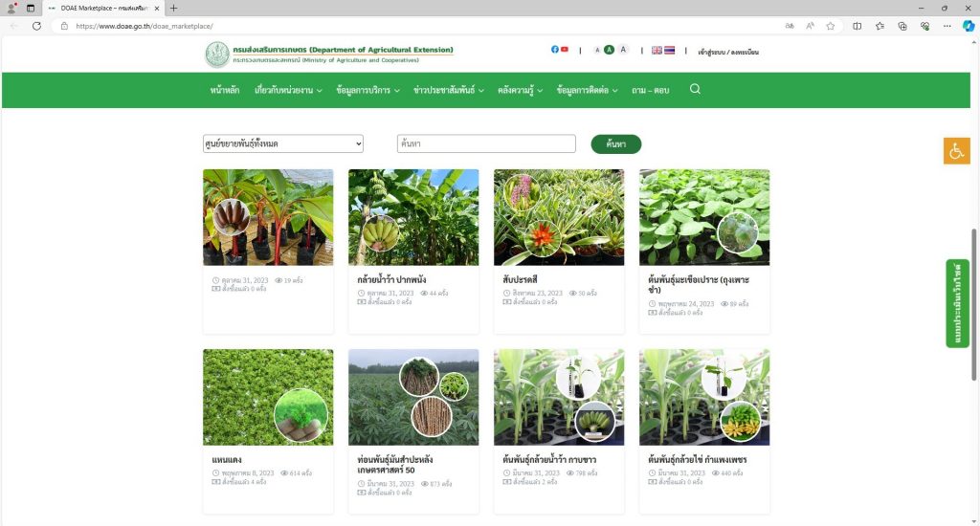Click the ค้นหา search text field
This screenshot has width=980, height=526.
[x=486, y=144]
